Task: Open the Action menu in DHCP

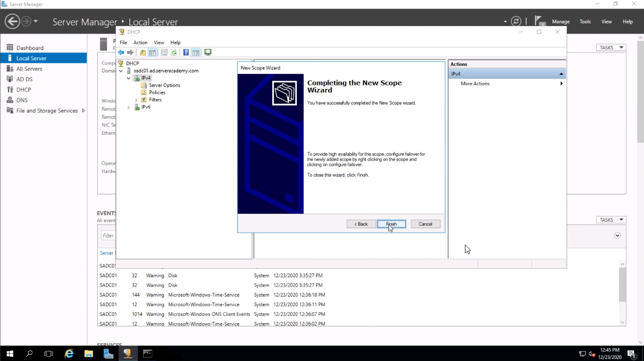Action: tap(140, 42)
